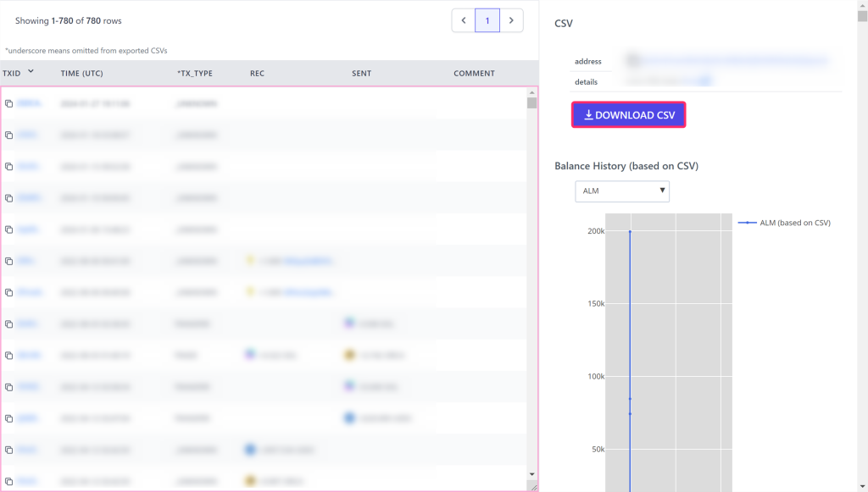Open the ALM token dropdown

[622, 191]
